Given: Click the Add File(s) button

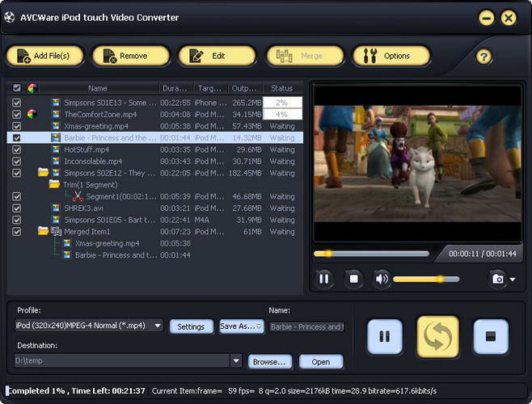Looking at the screenshot, I should click(x=44, y=56).
